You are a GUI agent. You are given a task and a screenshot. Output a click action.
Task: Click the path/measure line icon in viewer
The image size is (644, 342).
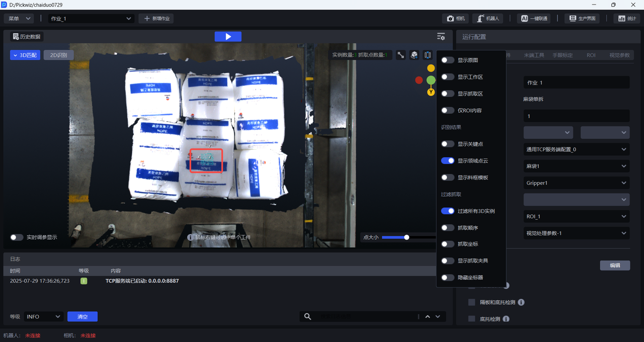coord(400,55)
